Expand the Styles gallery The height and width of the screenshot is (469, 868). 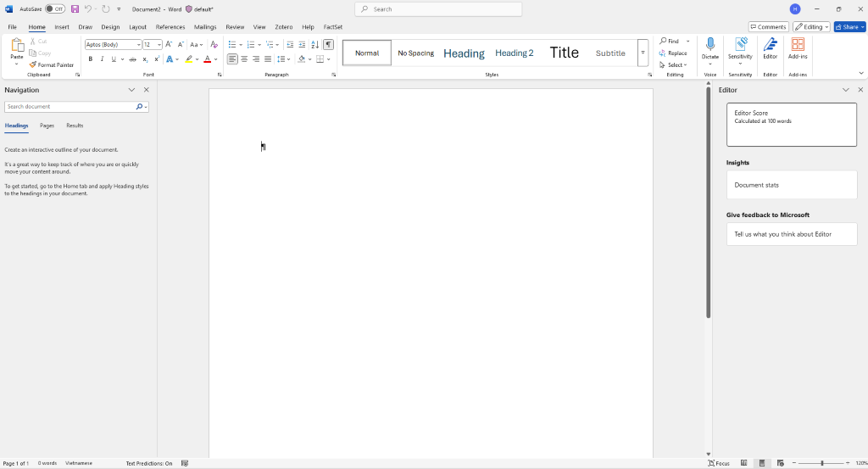tap(643, 53)
